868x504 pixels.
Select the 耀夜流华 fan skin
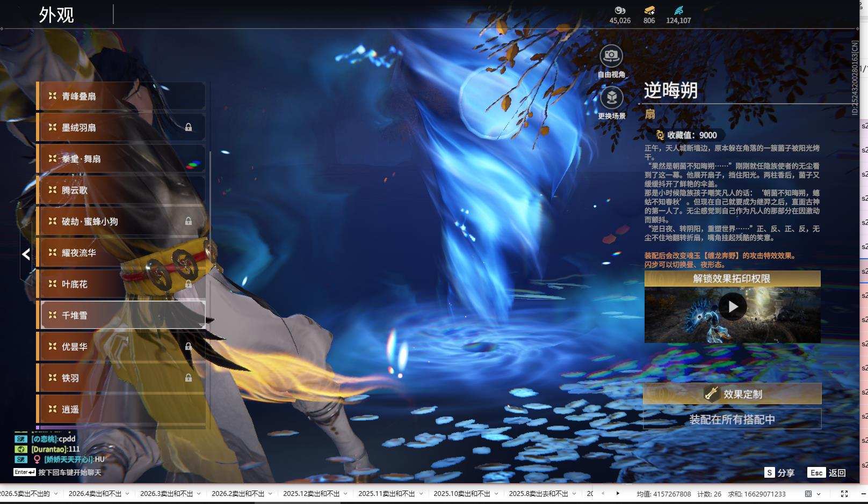(121, 253)
